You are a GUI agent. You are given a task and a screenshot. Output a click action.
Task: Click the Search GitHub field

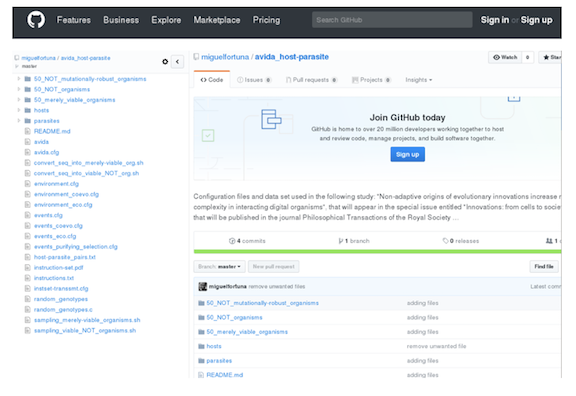point(392,20)
